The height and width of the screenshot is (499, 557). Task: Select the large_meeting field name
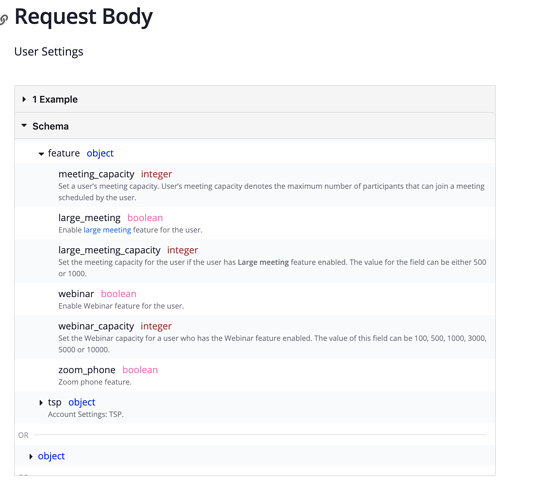point(90,218)
